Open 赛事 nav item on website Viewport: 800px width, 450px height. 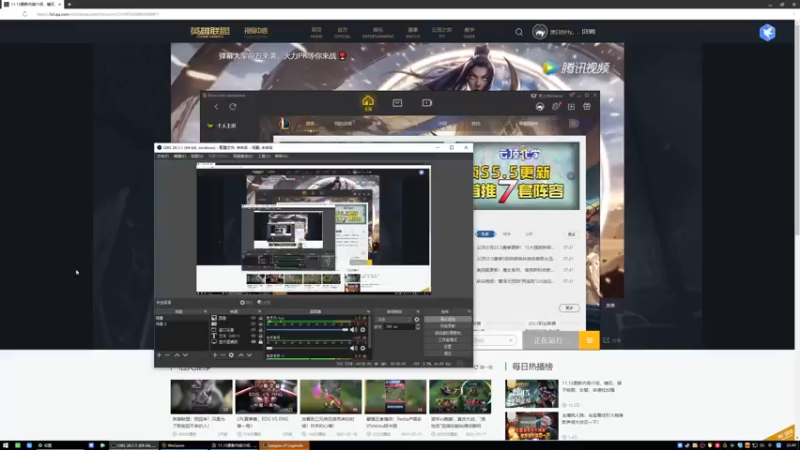[x=413, y=33]
